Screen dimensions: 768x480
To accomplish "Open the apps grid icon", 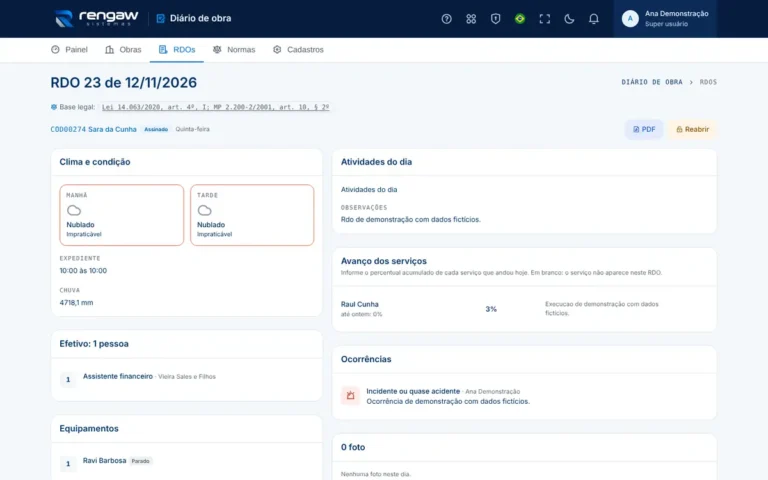I will pos(471,19).
